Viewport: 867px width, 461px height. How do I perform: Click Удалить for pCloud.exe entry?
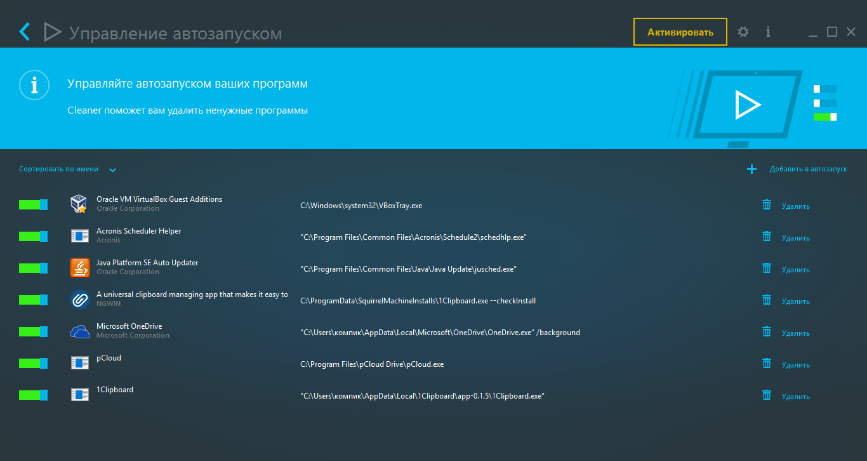[x=795, y=365]
